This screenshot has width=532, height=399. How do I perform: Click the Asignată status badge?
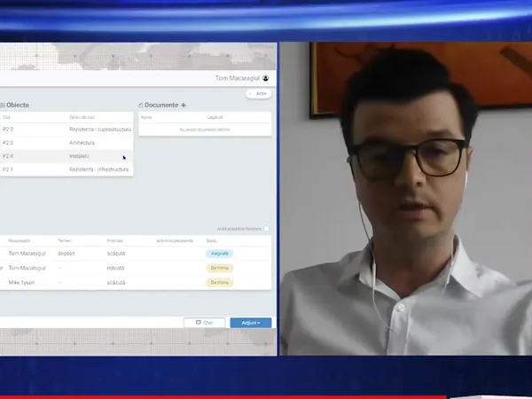[219, 254]
